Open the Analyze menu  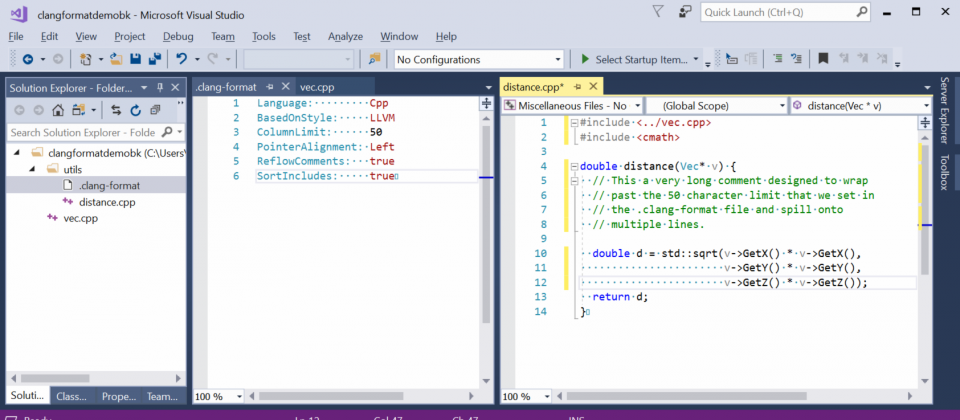click(x=345, y=36)
